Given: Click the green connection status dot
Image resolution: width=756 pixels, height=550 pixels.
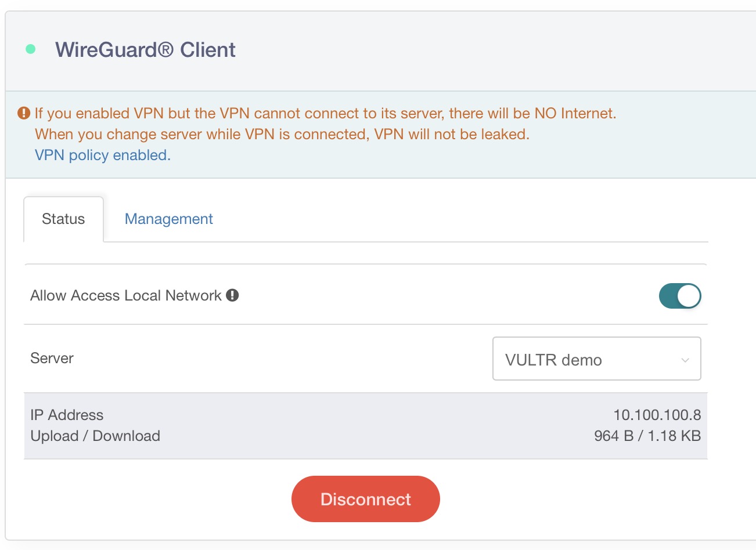Looking at the screenshot, I should click(x=31, y=49).
